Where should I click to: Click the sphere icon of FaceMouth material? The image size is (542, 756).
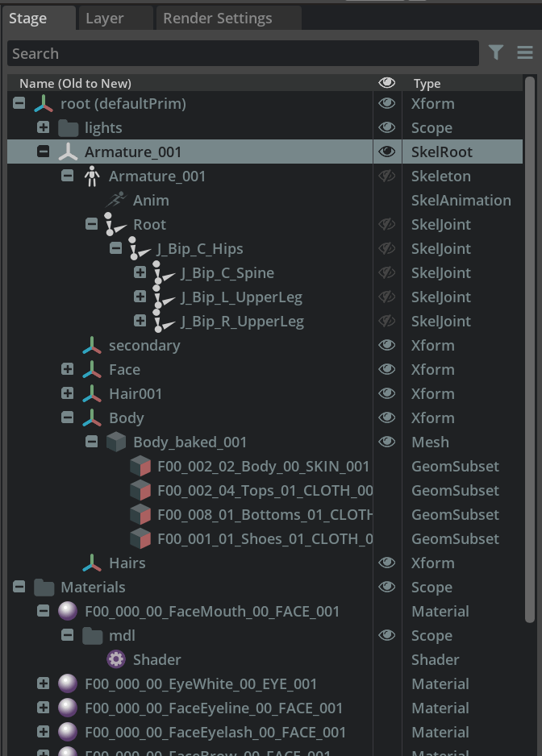[68, 612]
